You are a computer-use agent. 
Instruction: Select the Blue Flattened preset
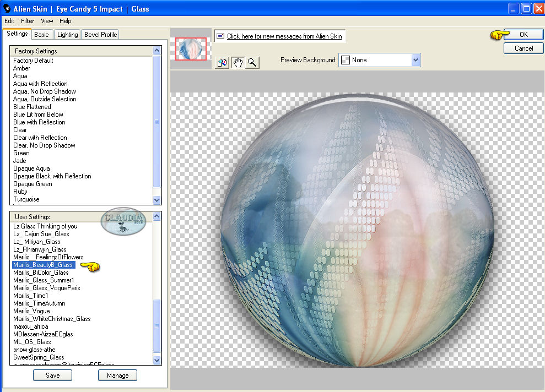[x=32, y=107]
